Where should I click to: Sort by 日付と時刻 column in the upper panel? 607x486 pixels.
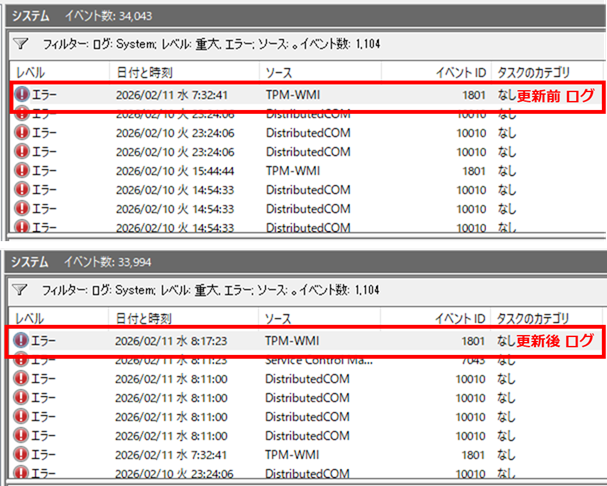(144, 72)
